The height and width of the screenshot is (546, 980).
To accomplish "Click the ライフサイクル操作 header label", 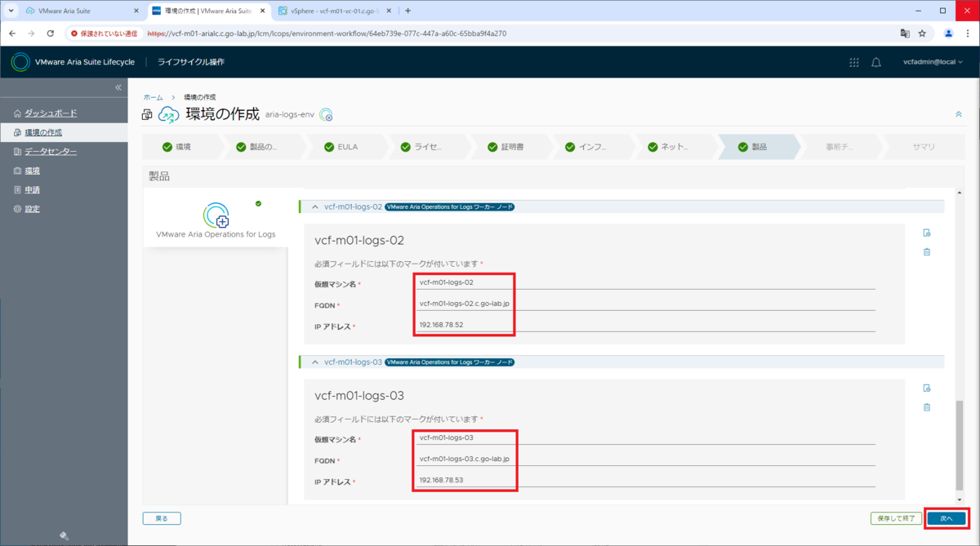I will 191,62.
